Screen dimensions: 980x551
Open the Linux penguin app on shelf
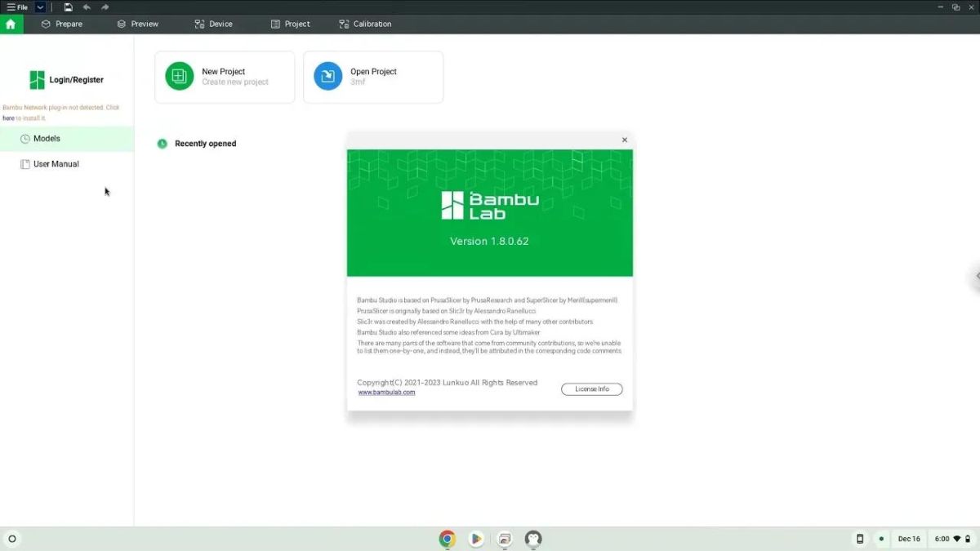point(533,539)
